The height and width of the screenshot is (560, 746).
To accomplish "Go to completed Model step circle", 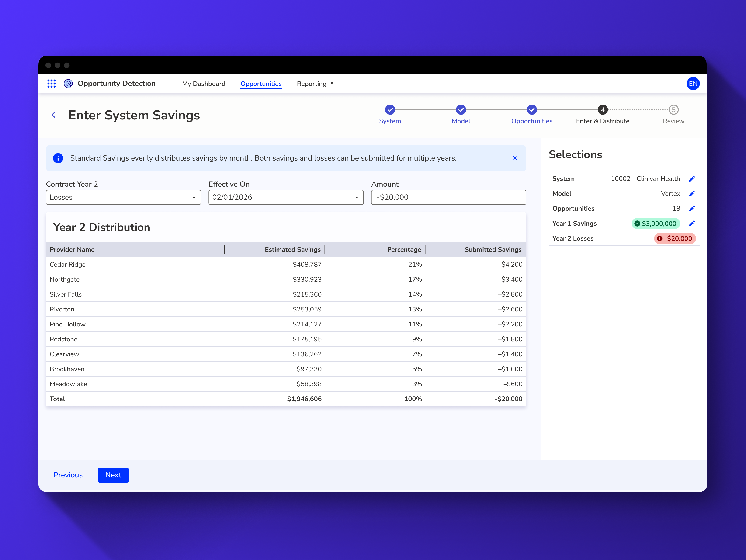I will click(x=461, y=110).
